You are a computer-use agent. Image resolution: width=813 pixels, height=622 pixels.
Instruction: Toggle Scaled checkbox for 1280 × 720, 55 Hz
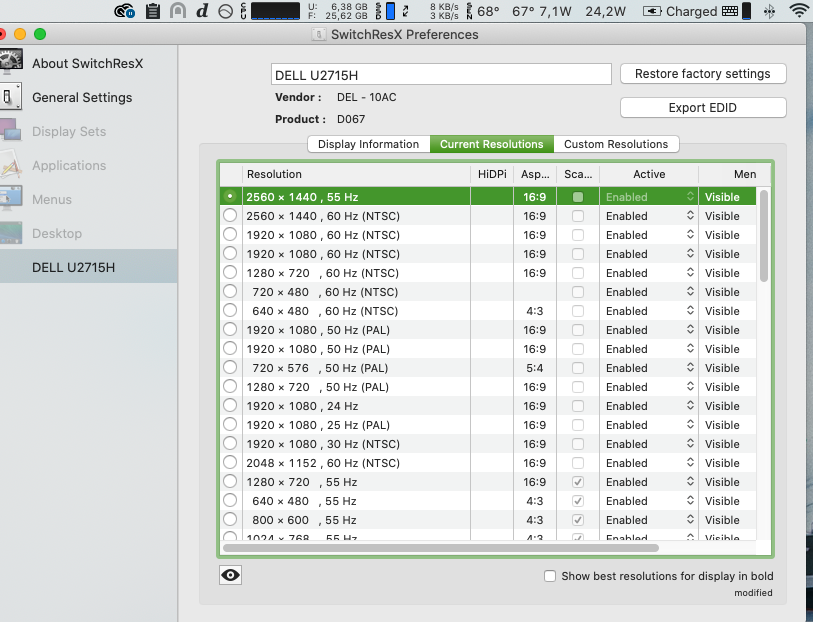578,482
